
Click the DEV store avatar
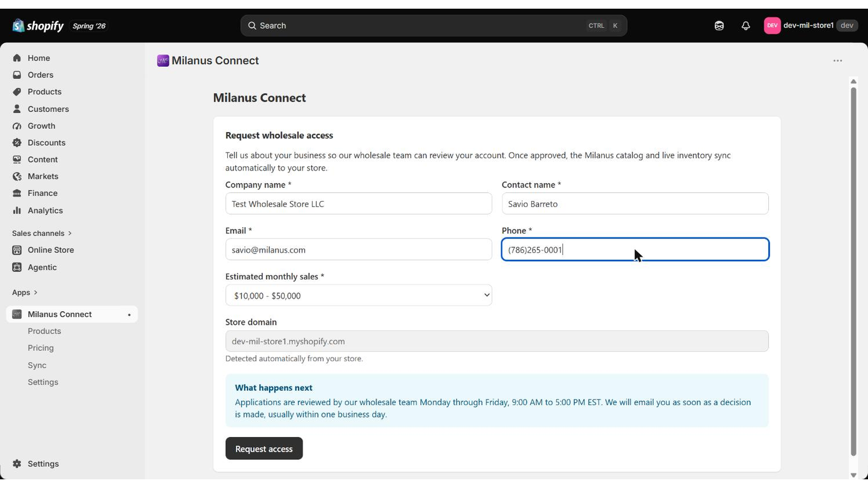772,25
